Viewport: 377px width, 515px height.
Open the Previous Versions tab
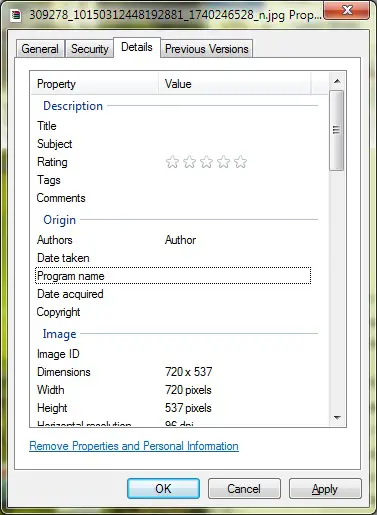[x=207, y=49]
